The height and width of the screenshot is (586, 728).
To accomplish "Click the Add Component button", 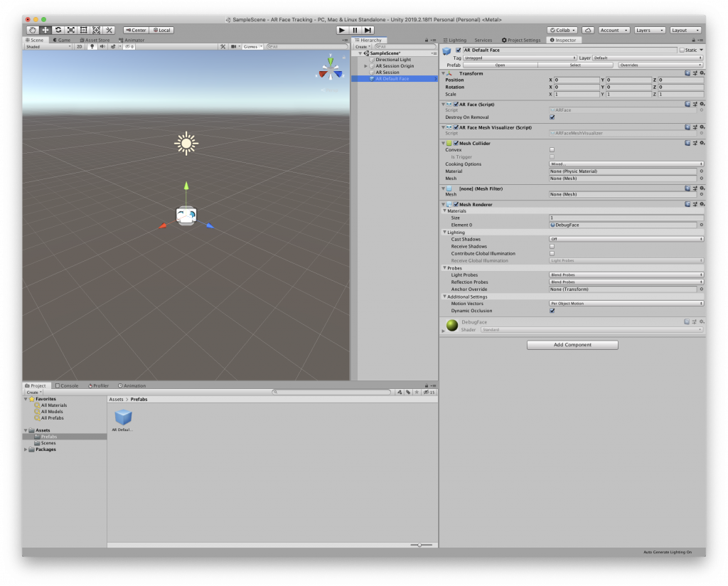I will click(x=572, y=345).
